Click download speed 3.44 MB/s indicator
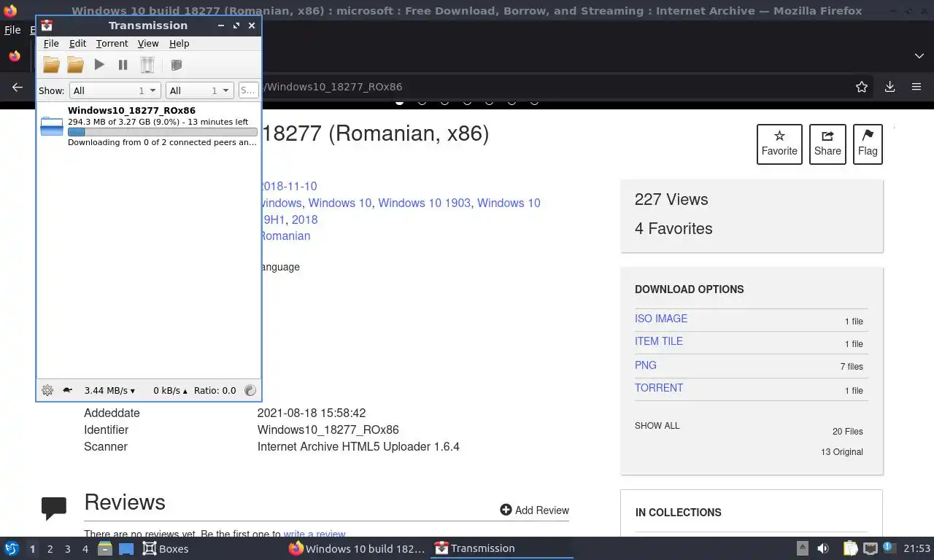The width and height of the screenshot is (934, 560). pyautogui.click(x=109, y=390)
